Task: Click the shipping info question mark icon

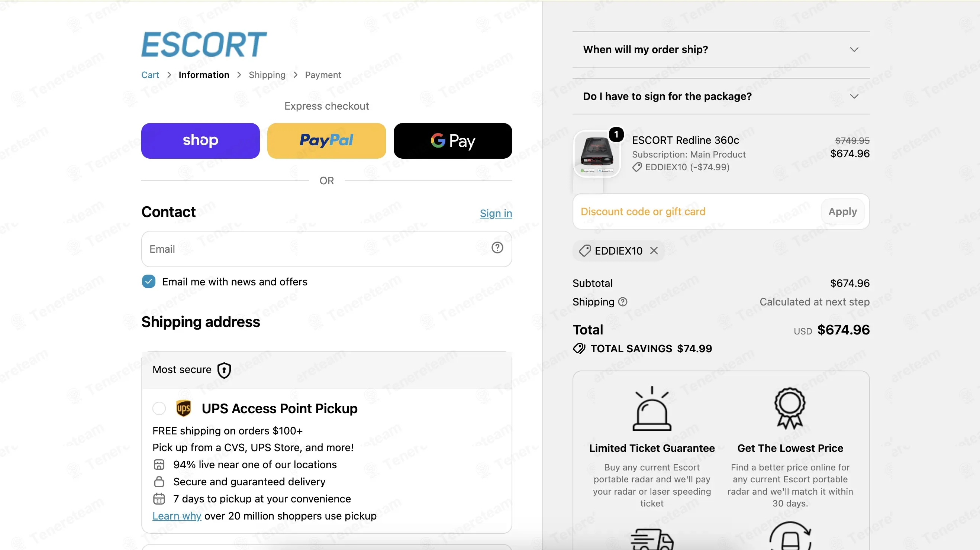Action: tap(623, 302)
